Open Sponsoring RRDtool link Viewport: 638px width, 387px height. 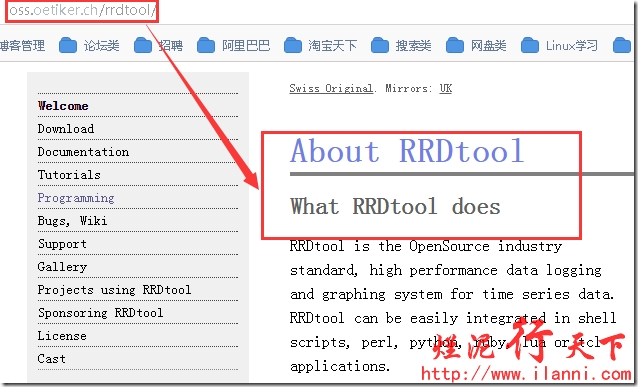click(x=101, y=313)
